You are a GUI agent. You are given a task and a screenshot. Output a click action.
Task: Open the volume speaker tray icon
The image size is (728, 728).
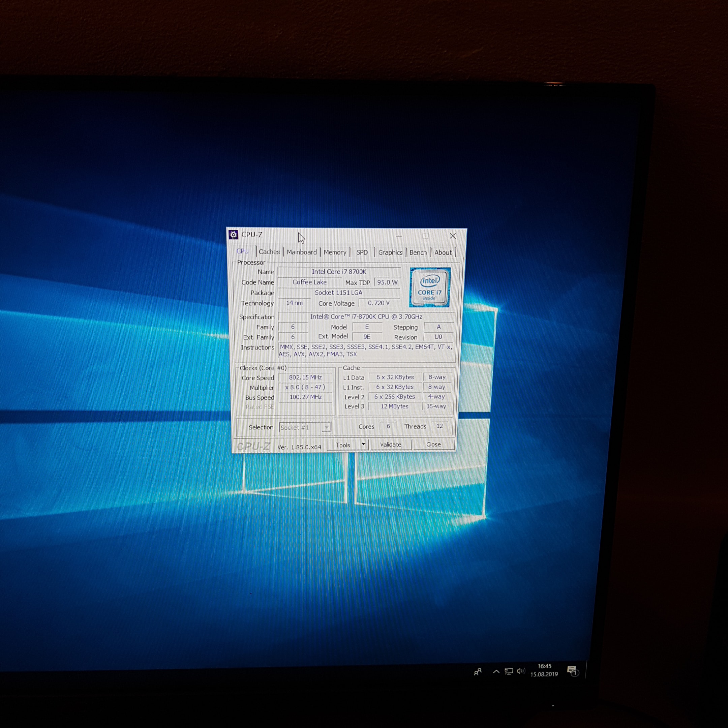[521, 671]
